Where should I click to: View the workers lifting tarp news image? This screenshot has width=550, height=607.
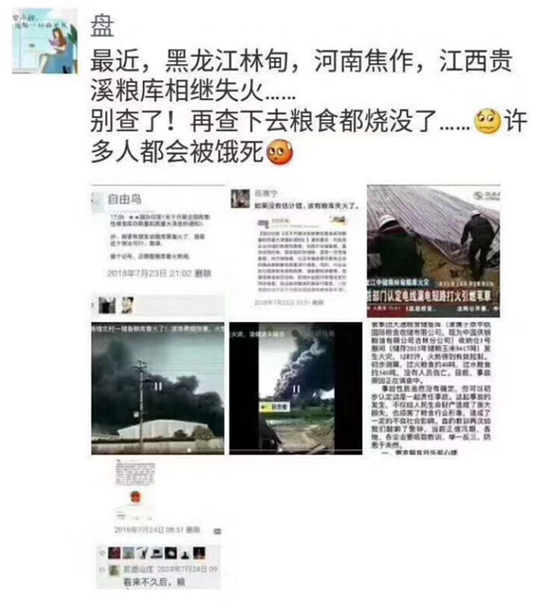click(433, 251)
